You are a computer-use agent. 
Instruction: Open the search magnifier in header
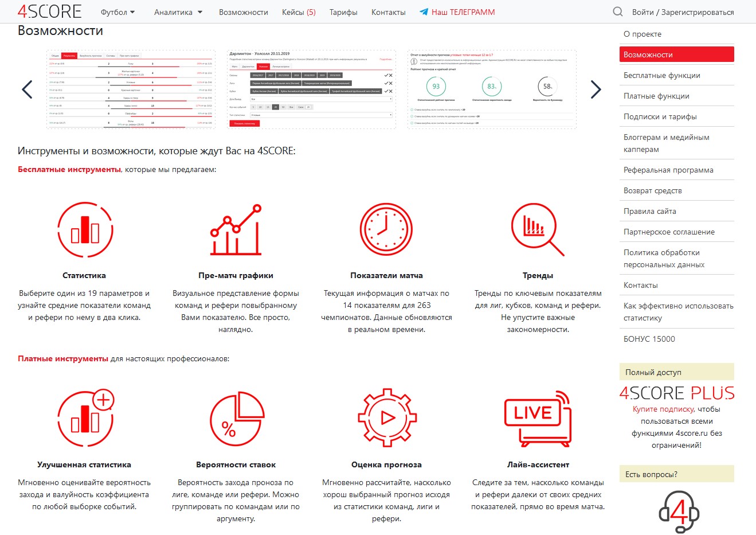click(x=617, y=11)
